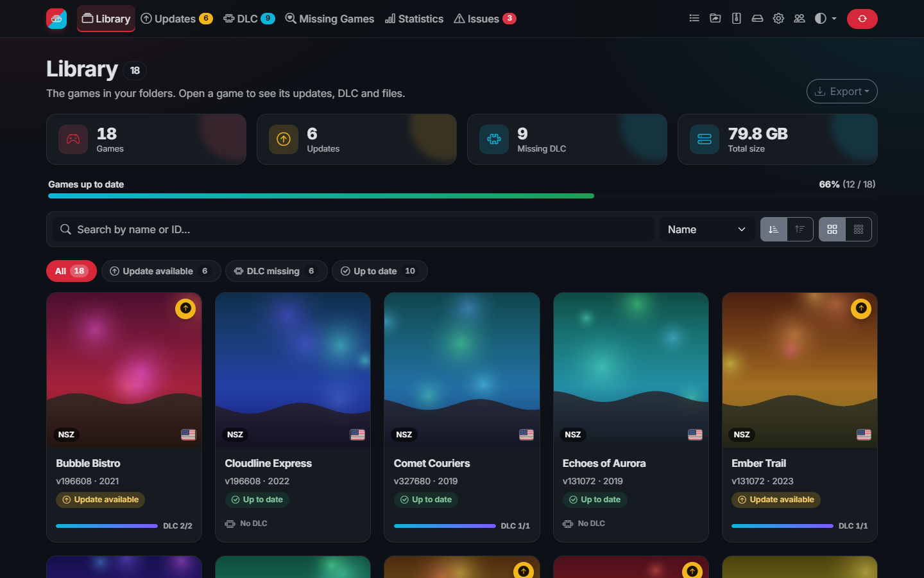Click the drive icon in the toolbar
This screenshot has height=578, width=924.
[x=757, y=19]
